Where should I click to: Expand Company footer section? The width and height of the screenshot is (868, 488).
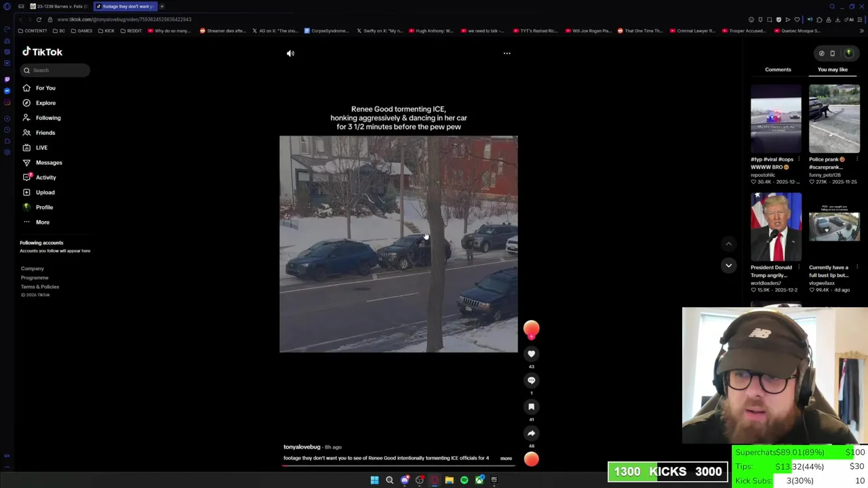pyautogui.click(x=32, y=269)
